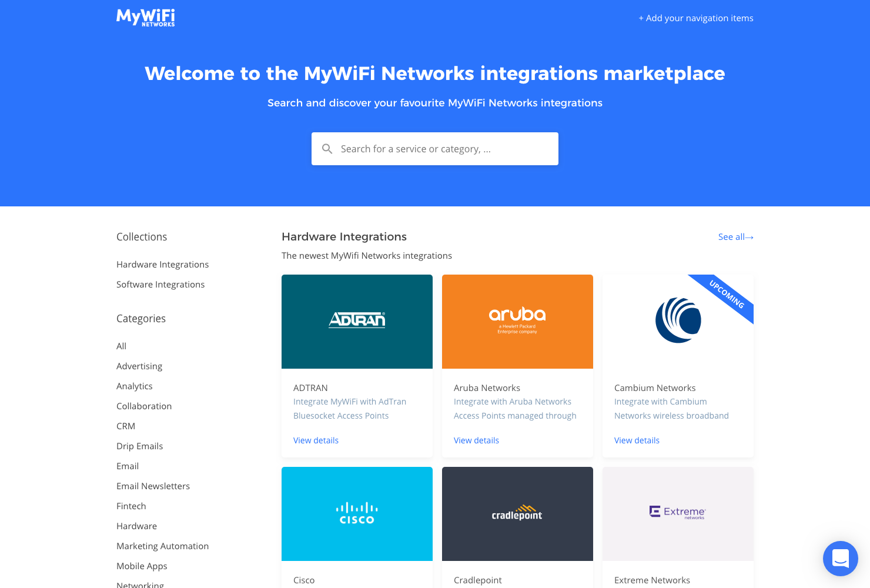This screenshot has height=588, width=870.
Task: Click the Extreme Networks card title
Action: 652,580
